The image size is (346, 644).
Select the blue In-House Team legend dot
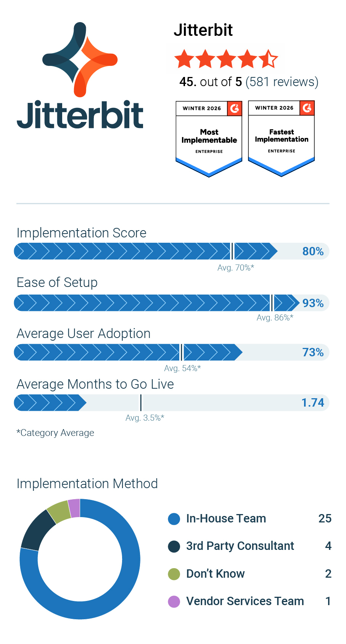174,519
